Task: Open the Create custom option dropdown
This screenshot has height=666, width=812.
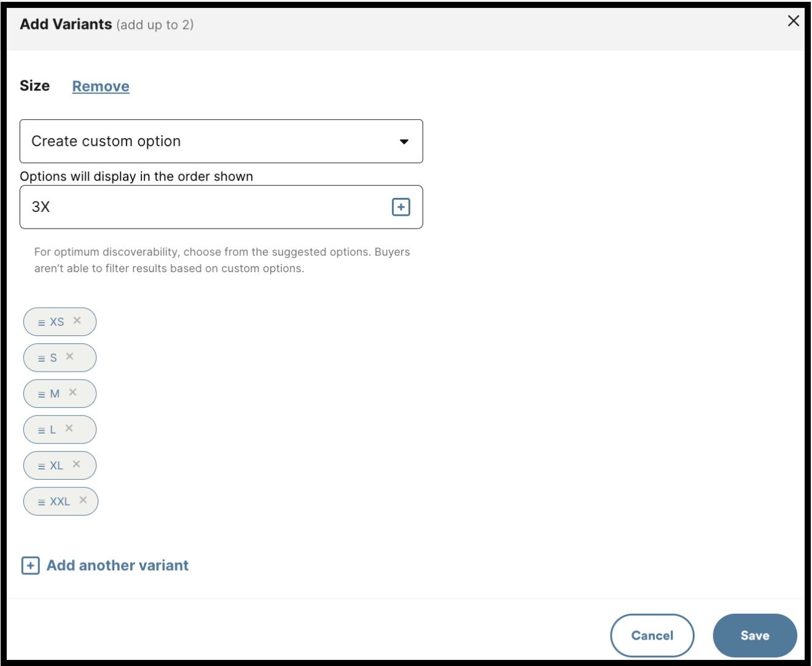Action: tap(221, 141)
